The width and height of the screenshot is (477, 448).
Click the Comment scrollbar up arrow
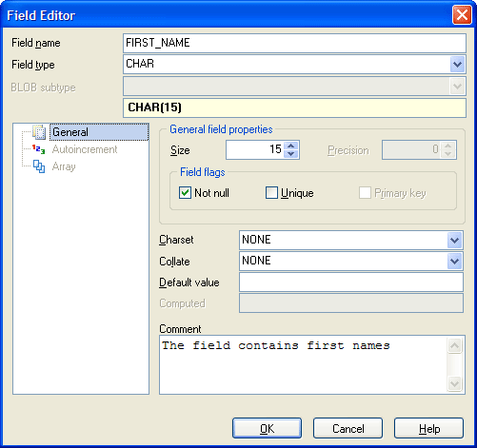coord(454,345)
